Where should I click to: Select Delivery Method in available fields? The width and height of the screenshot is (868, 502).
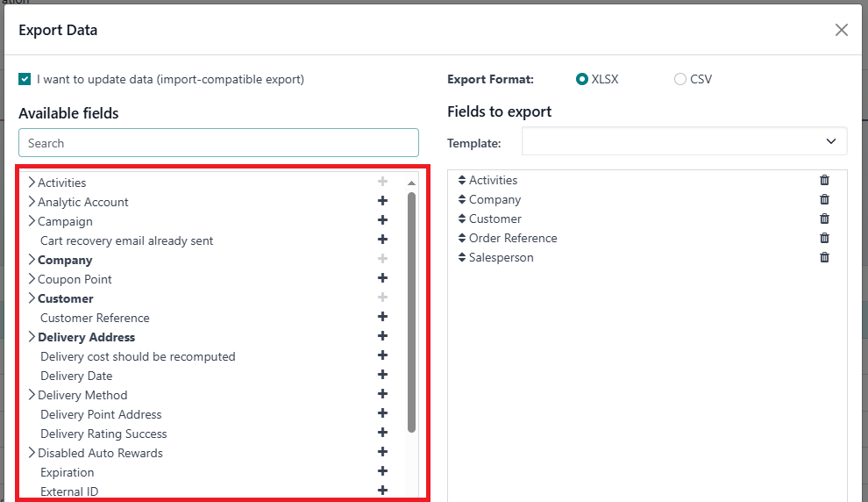pos(82,395)
